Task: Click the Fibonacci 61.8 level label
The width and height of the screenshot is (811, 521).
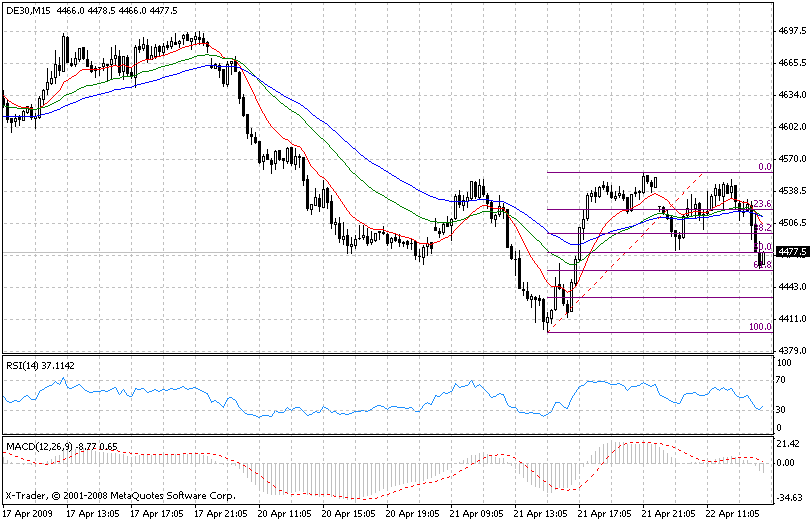Action: point(761,265)
